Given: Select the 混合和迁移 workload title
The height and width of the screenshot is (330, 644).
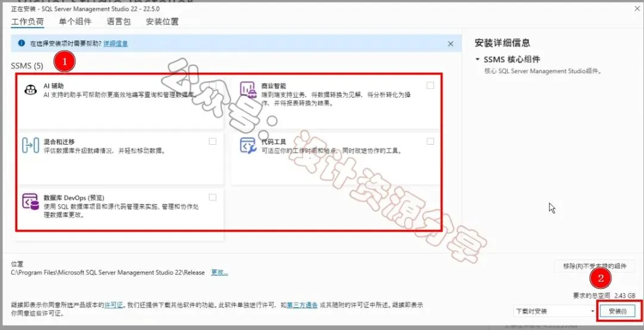Looking at the screenshot, I should click(x=58, y=142).
